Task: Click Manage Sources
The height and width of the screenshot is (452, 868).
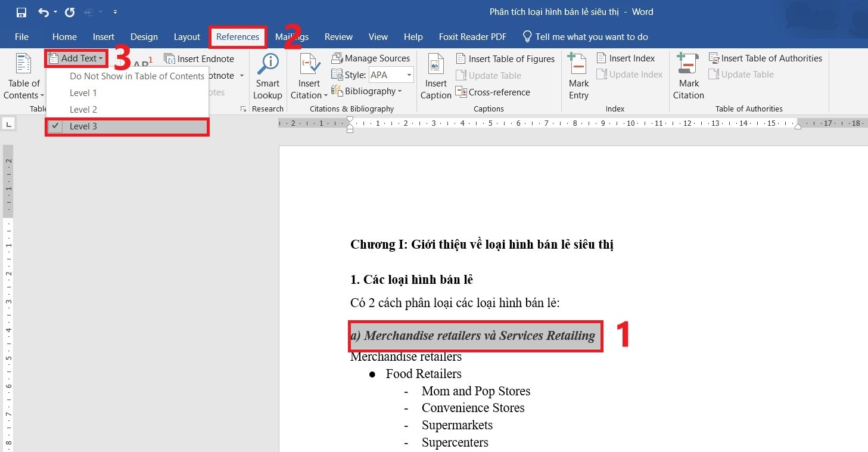Action: click(371, 58)
